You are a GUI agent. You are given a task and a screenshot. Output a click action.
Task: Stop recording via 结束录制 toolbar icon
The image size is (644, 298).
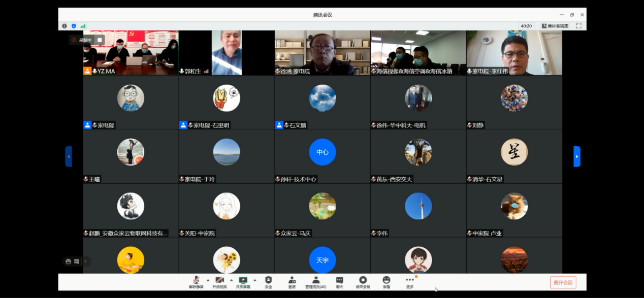pos(363,282)
